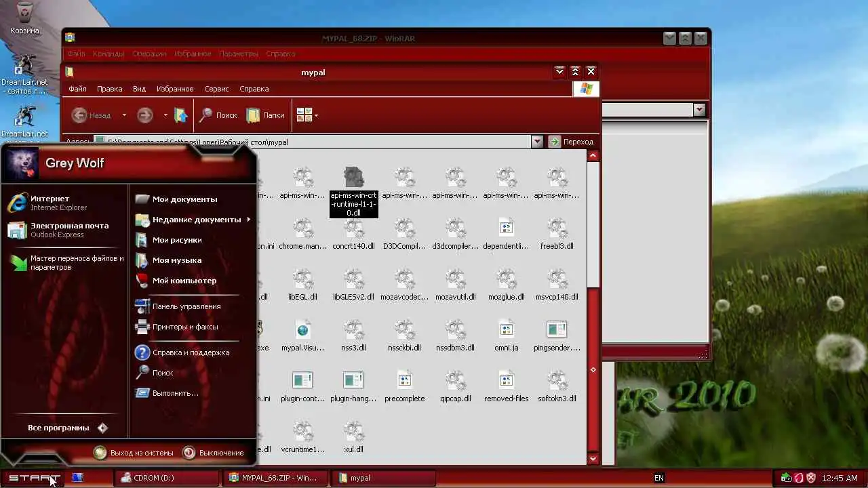Image resolution: width=868 pixels, height=488 pixels.
Task: Open Панель управления
Action: coord(178,306)
